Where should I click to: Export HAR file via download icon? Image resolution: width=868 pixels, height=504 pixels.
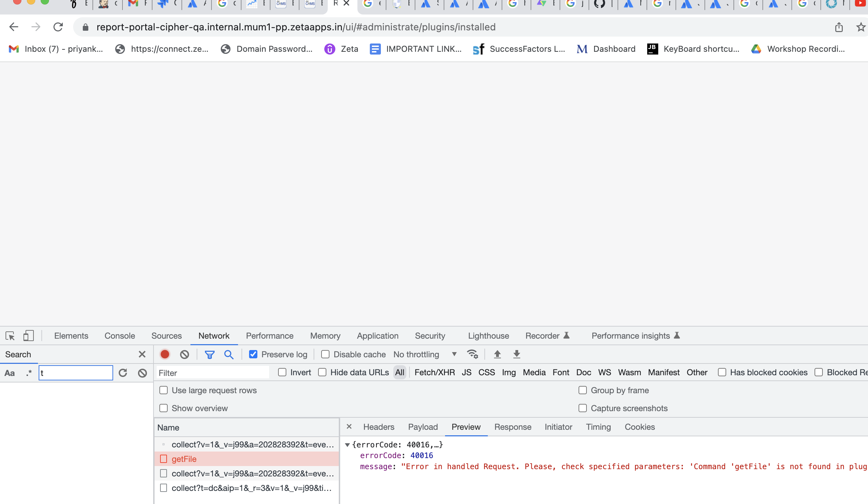point(516,354)
